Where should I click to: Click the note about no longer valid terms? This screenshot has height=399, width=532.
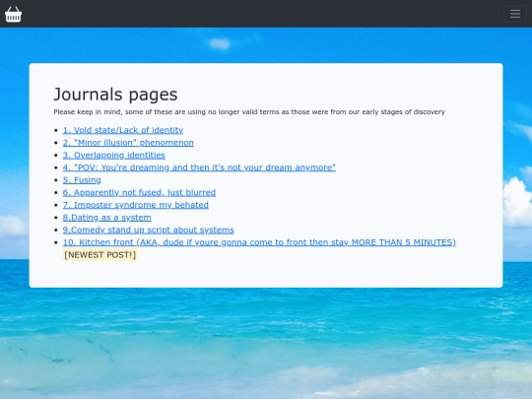(x=249, y=112)
